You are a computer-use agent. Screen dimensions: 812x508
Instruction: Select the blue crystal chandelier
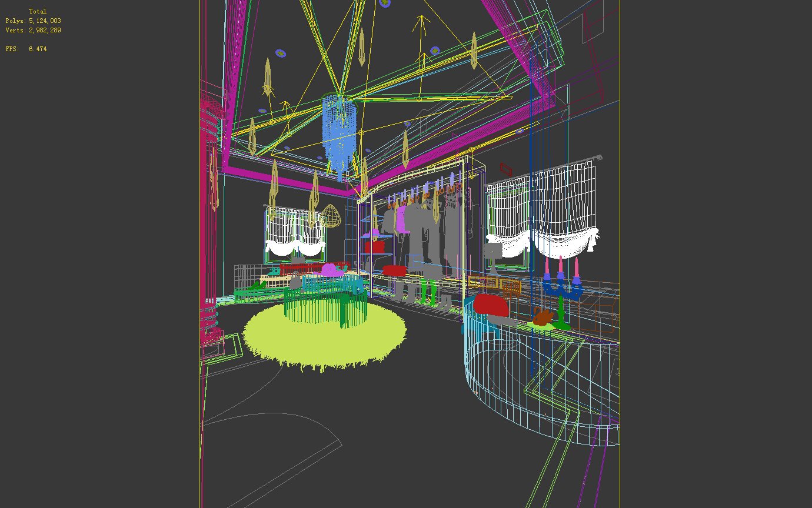point(339,132)
